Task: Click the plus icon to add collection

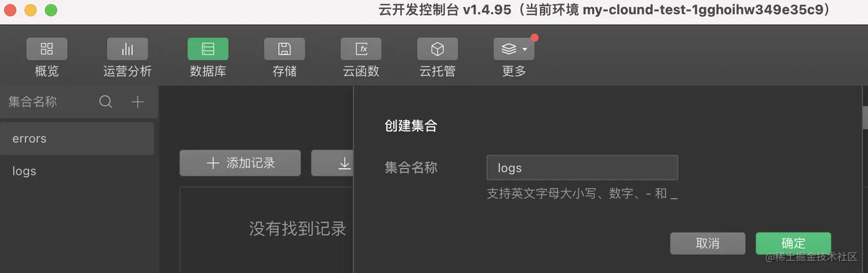Action: tap(138, 102)
